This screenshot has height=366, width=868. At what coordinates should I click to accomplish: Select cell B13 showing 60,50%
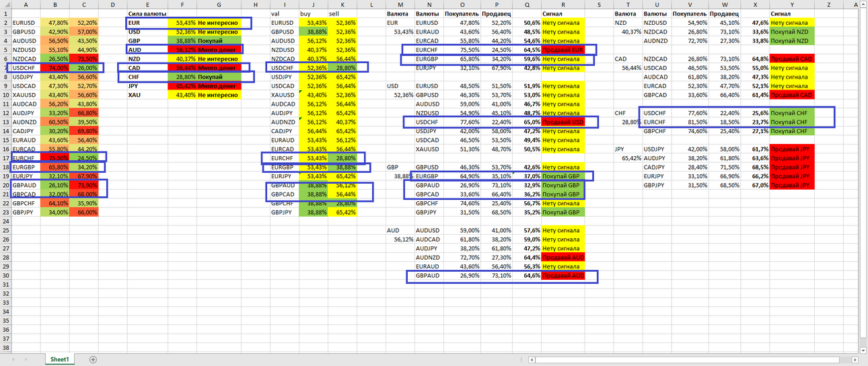click(55, 122)
